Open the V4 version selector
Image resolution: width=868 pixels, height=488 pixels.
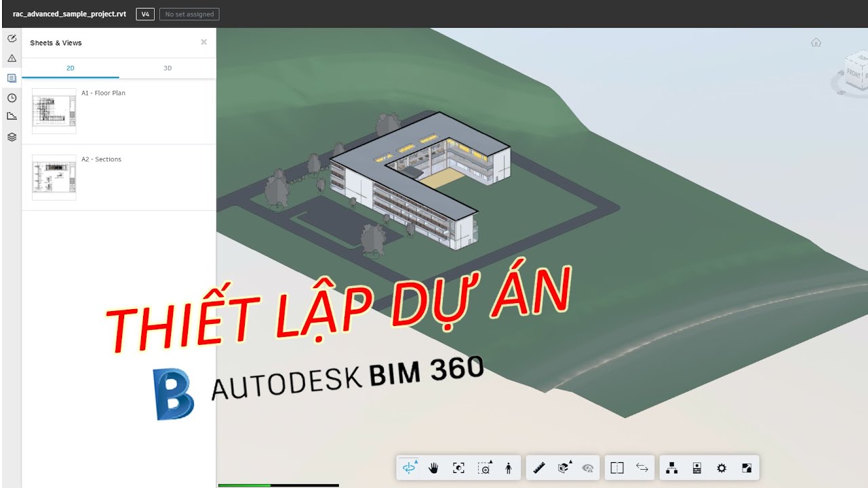tap(145, 14)
